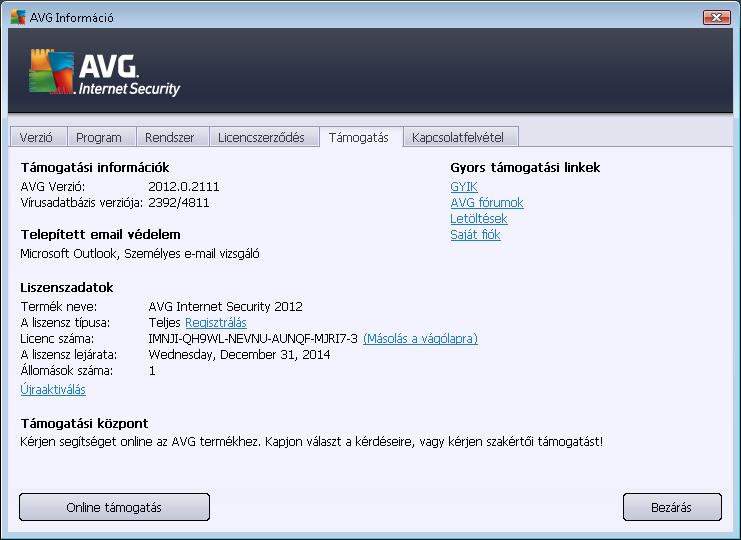
Task: Click the Támogatási központ heading
Action: [84, 423]
